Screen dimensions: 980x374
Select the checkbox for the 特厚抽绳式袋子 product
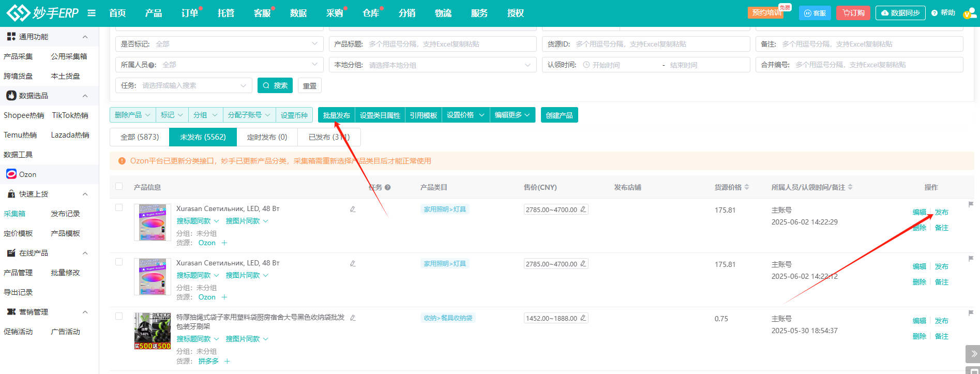[119, 316]
